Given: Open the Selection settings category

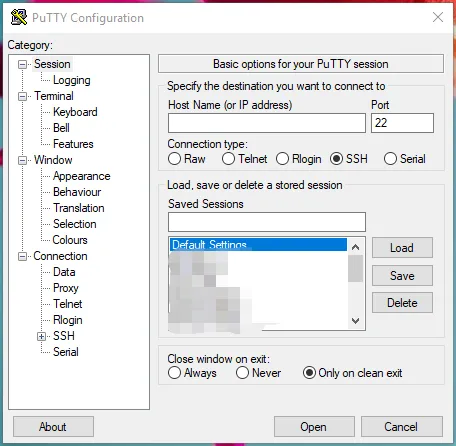Looking at the screenshot, I should (x=75, y=224).
